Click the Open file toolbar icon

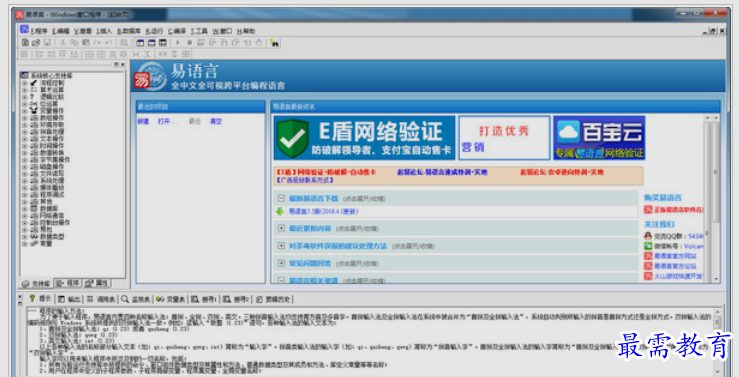click(36, 42)
